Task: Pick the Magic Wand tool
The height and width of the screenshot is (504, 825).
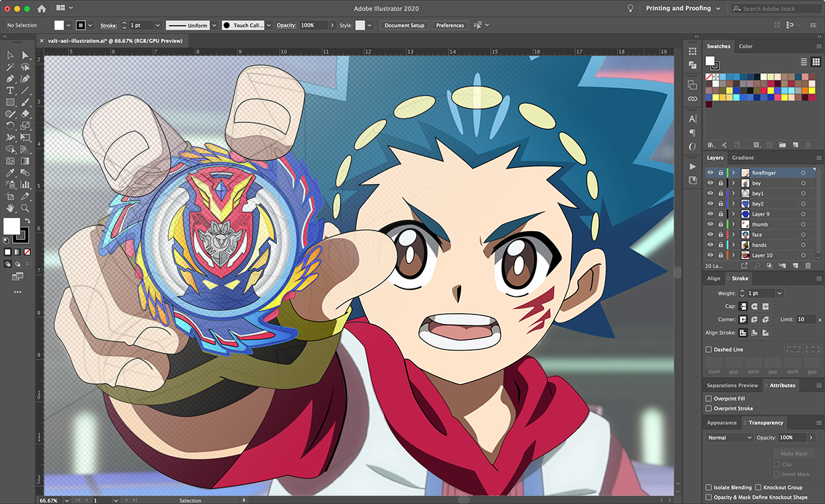Action: point(10,67)
